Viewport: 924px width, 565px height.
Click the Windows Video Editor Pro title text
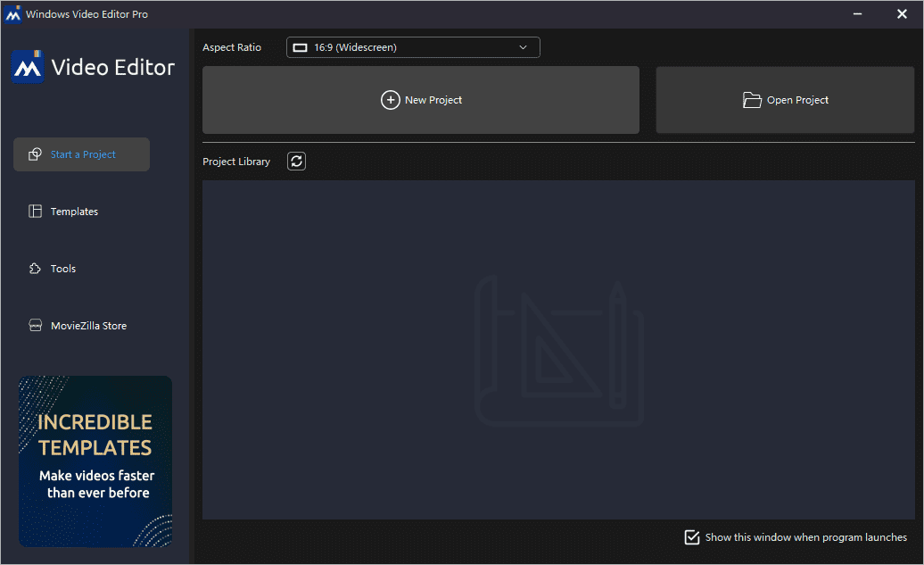coord(87,14)
